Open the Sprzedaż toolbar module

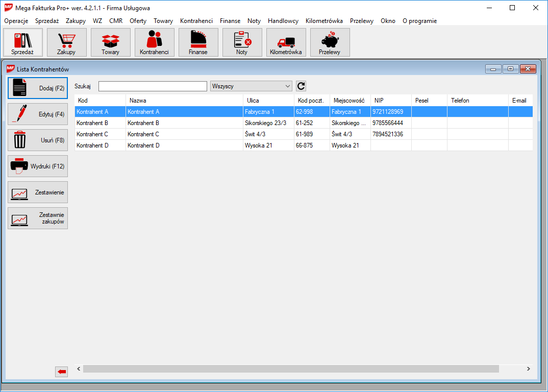pyautogui.click(x=22, y=42)
